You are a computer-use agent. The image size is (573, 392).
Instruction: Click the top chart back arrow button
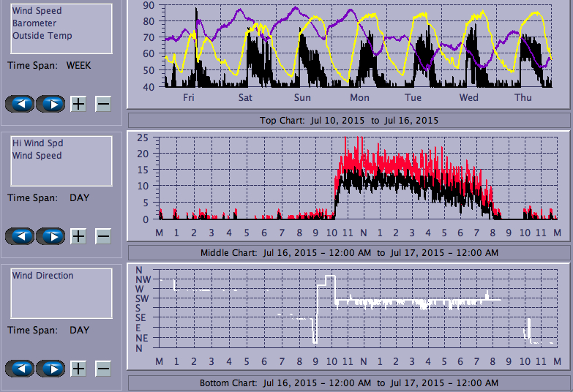click(x=20, y=104)
